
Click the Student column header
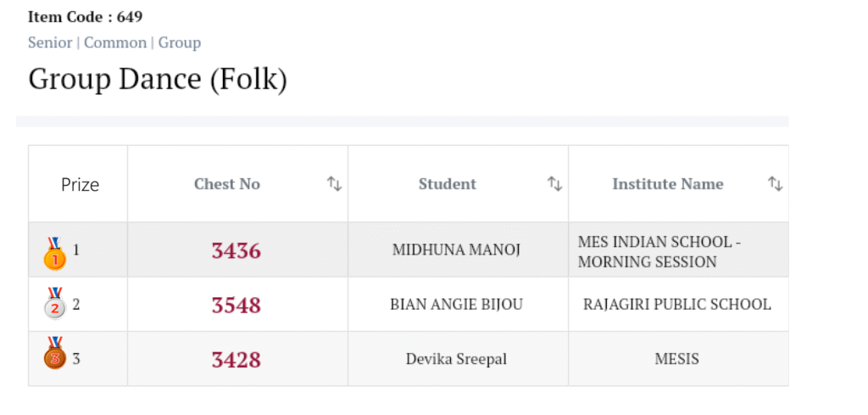pos(448,184)
